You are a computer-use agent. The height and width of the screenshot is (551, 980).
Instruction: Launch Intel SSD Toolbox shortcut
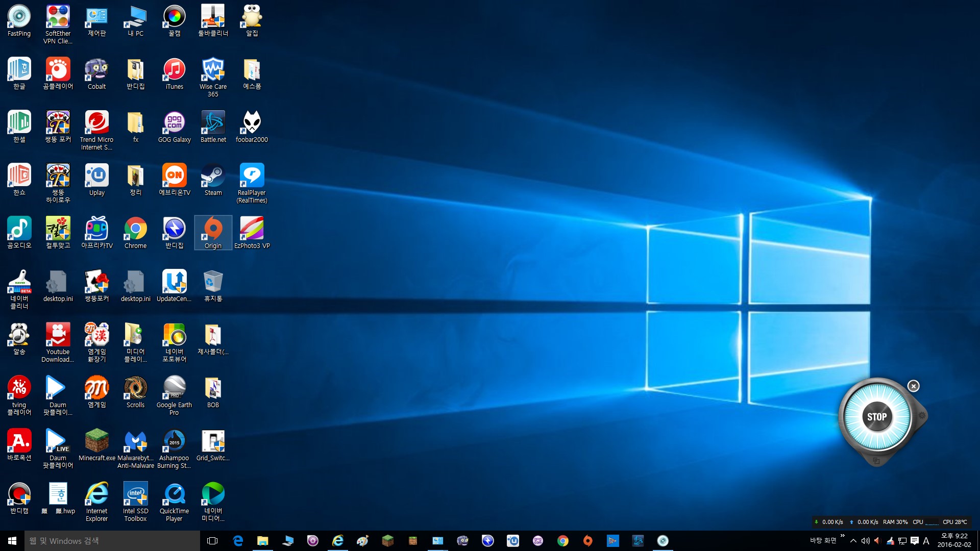[x=135, y=502]
